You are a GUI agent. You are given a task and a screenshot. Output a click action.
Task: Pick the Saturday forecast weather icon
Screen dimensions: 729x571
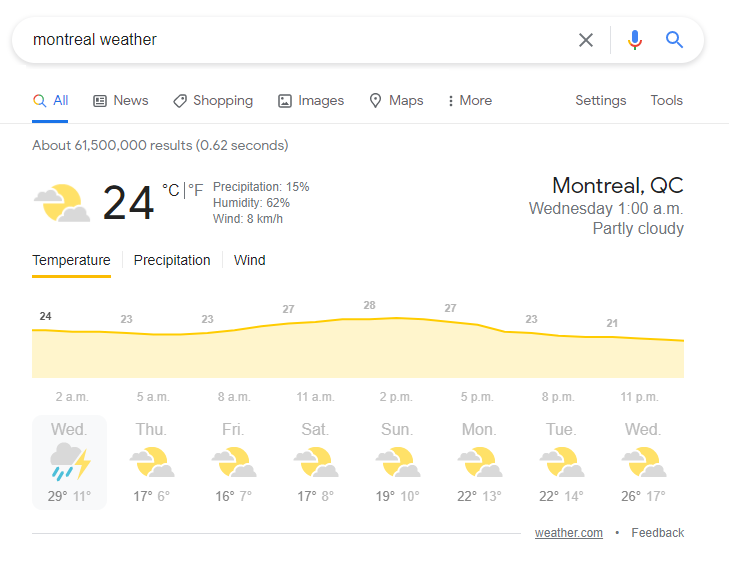316,462
